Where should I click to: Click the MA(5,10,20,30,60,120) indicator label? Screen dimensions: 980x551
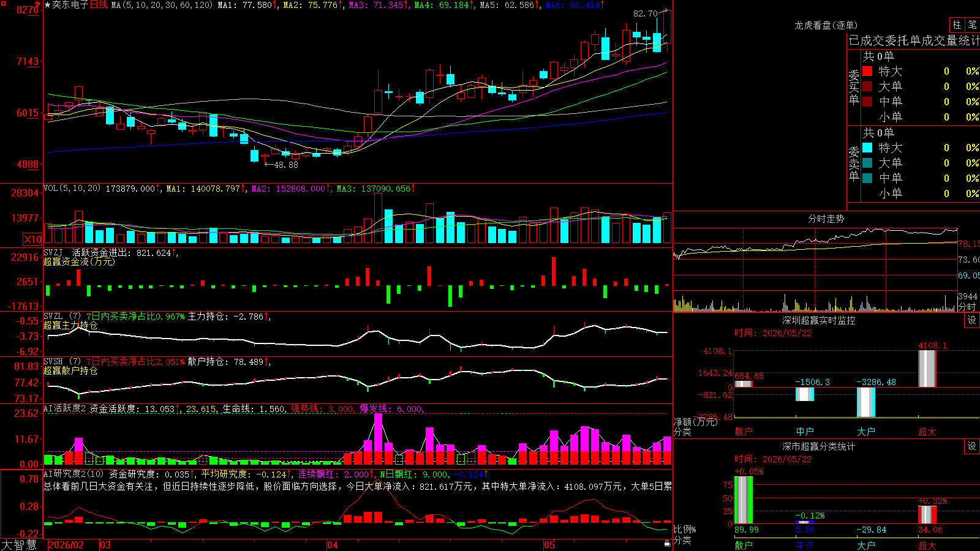click(162, 5)
